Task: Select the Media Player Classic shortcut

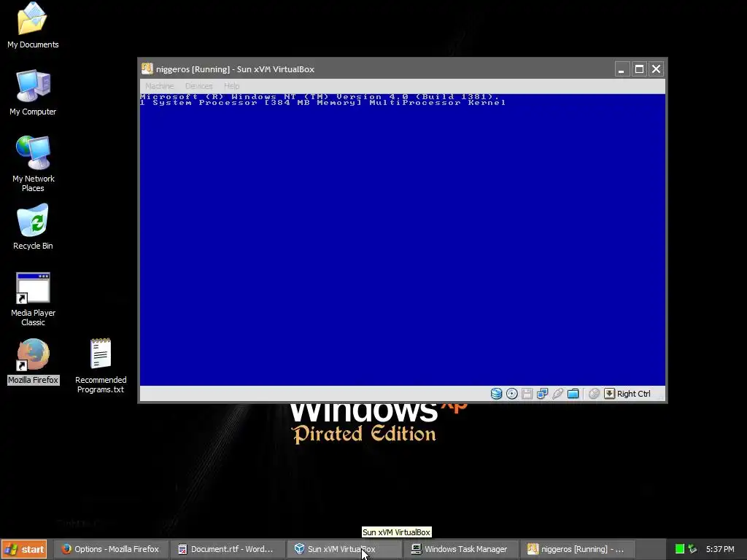Action: coord(33,299)
